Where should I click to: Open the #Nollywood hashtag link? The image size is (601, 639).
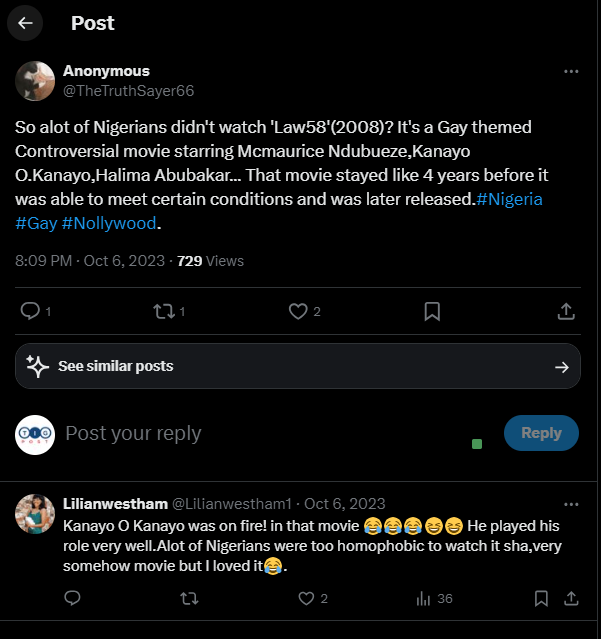point(110,223)
